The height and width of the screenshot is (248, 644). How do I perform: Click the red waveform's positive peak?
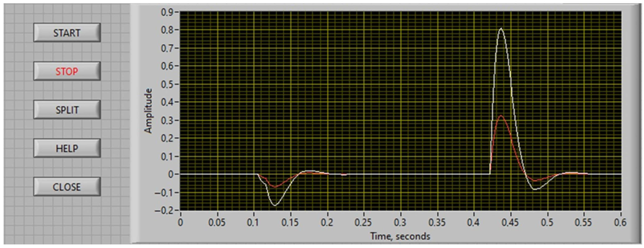point(501,116)
